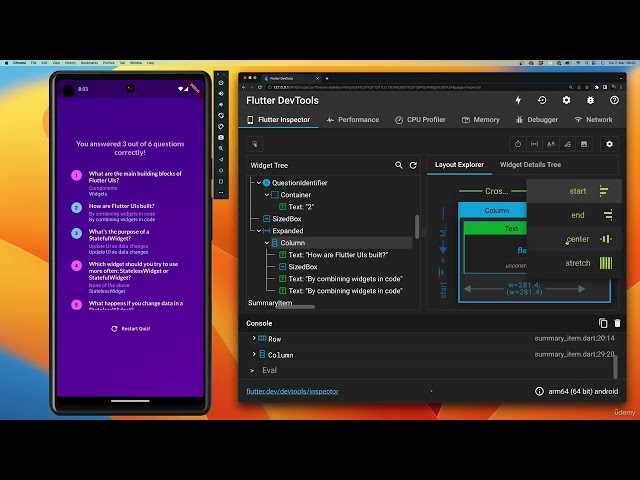Viewport: 640px width, 480px height.
Task: Click the emulator overview square icon
Action: click(221, 182)
